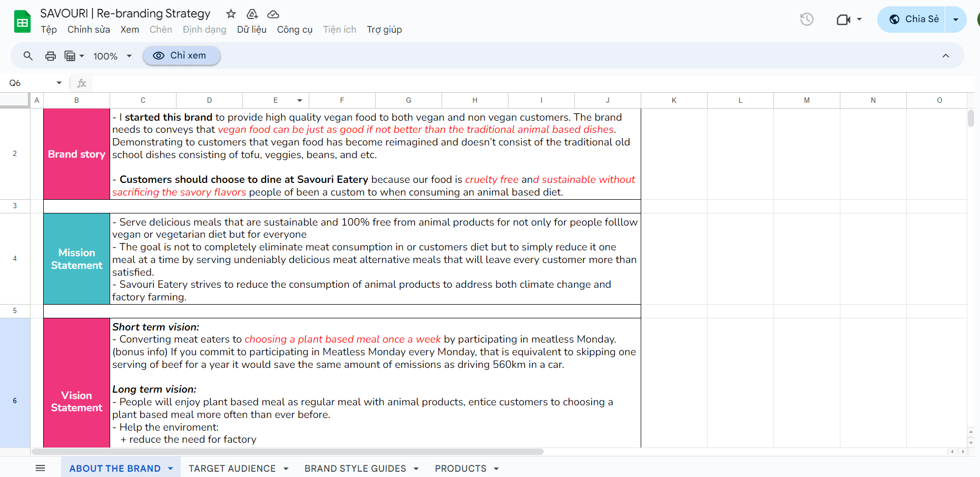Open the Công cụ menu

(295, 30)
